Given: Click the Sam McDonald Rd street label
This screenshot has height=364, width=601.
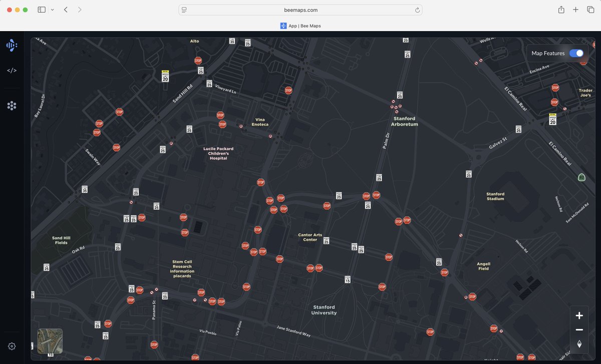Looking at the screenshot, I should [577, 212].
